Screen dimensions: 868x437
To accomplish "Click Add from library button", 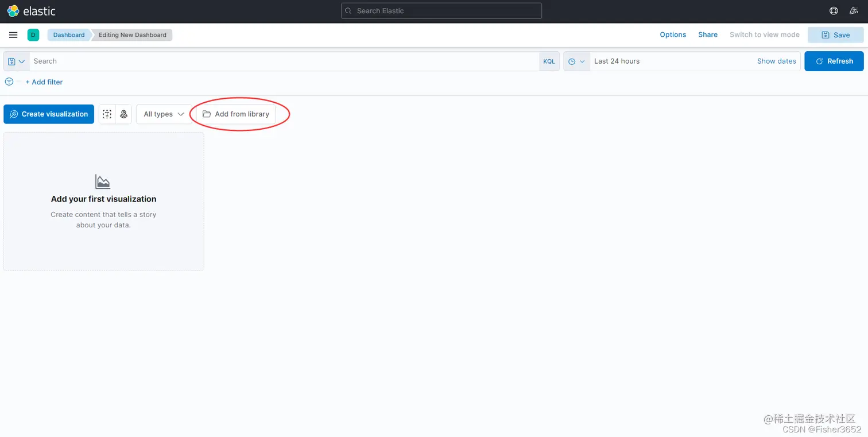I will pos(236,114).
